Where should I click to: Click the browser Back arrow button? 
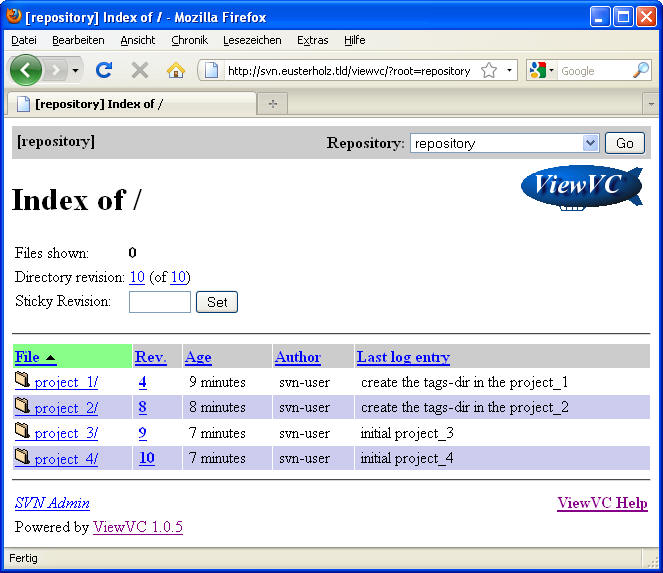(26, 70)
